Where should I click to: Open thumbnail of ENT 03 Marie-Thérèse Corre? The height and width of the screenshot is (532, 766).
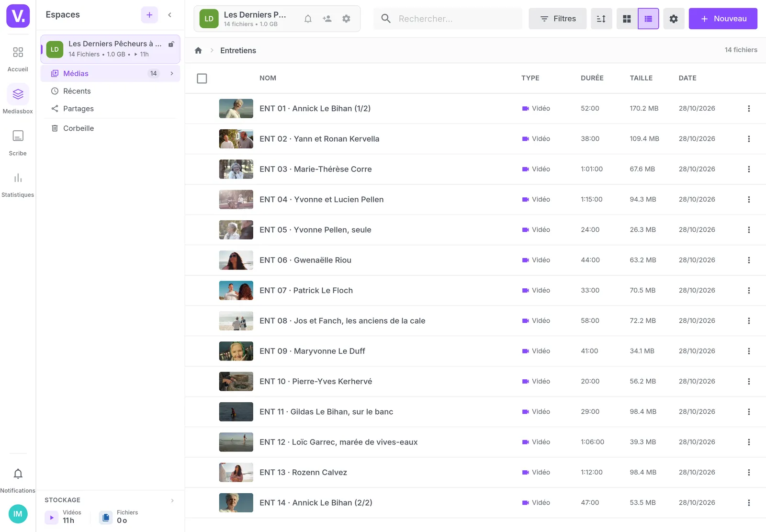click(x=236, y=169)
